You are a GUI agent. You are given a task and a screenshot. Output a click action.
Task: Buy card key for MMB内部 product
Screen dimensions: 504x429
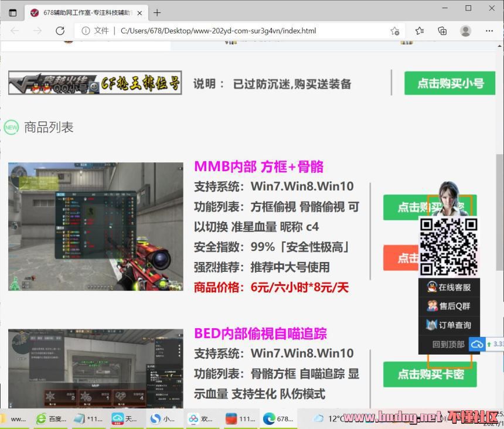pyautogui.click(x=405, y=207)
